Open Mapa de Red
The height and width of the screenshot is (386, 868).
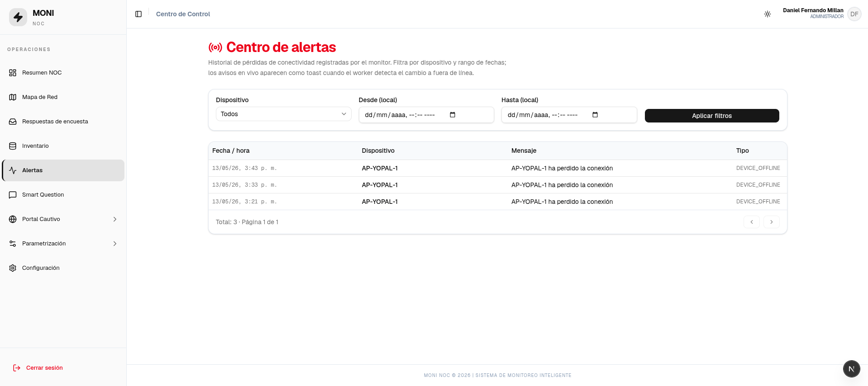coord(63,97)
